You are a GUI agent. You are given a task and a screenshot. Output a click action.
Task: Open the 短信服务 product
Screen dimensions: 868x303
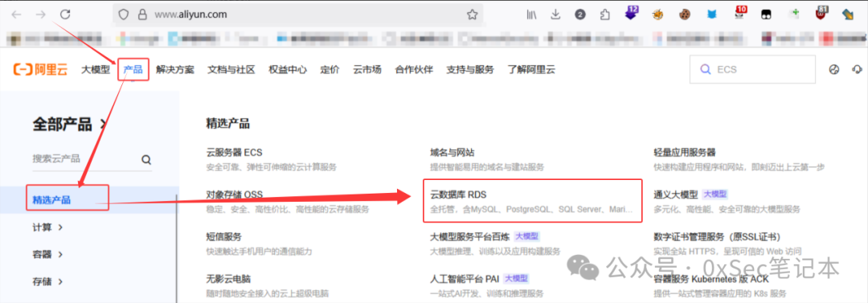[224, 236]
